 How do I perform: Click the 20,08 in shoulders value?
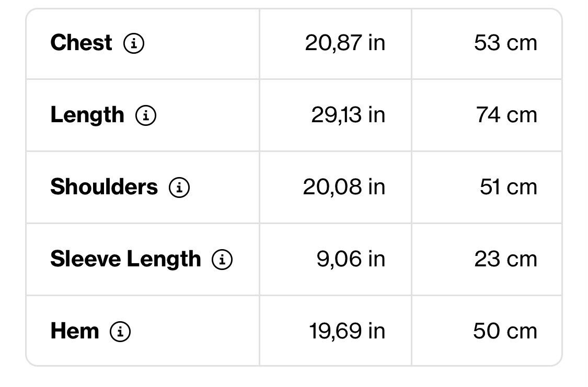(x=344, y=187)
